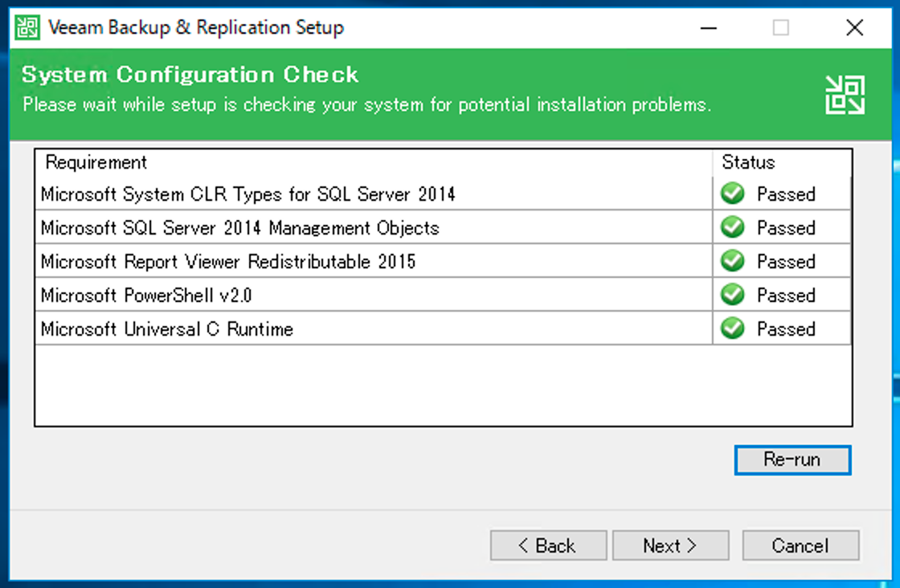Cancel the Veeam setup
This screenshot has height=588, width=900.
tap(800, 545)
